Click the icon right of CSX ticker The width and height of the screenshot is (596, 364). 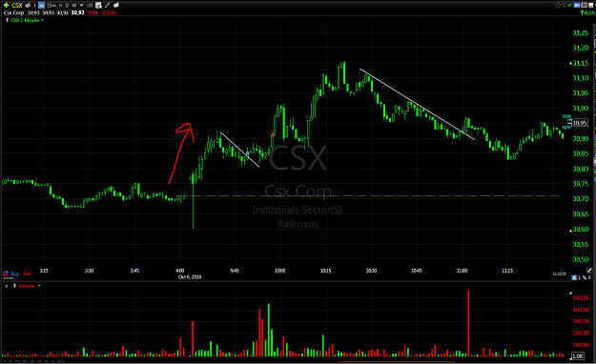28,6
